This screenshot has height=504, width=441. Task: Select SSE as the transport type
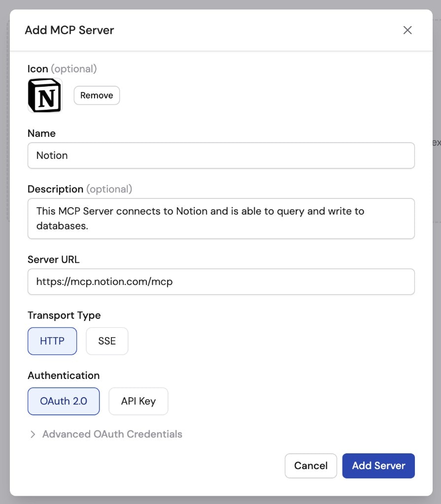(x=107, y=341)
